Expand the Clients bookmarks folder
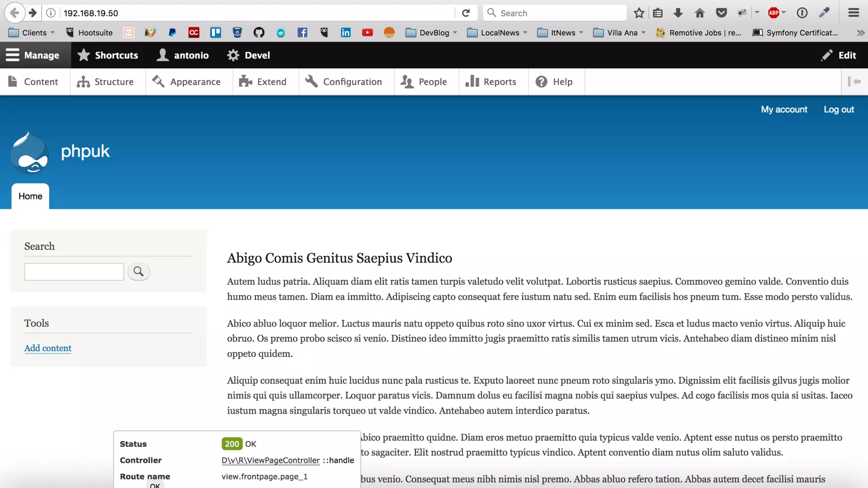 pyautogui.click(x=31, y=33)
